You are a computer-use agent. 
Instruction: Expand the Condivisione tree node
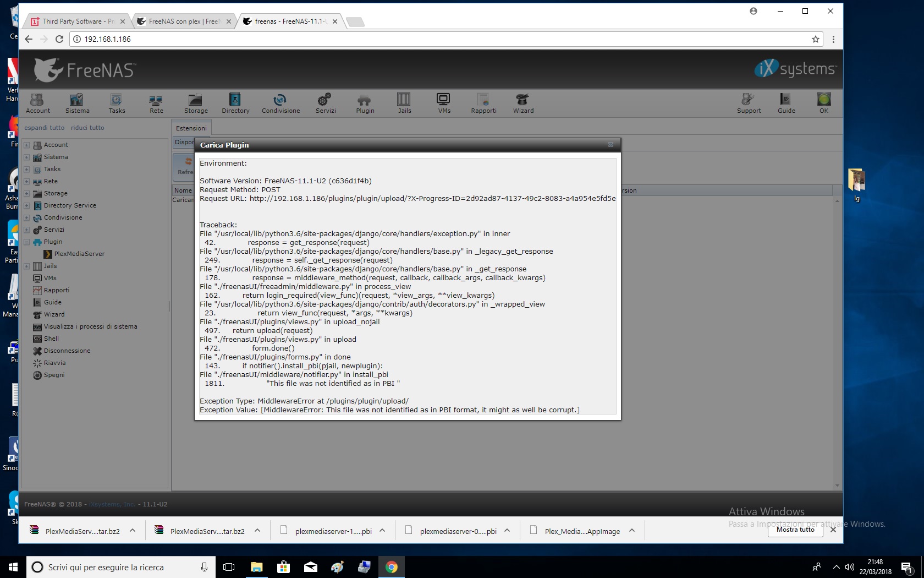[x=26, y=217]
